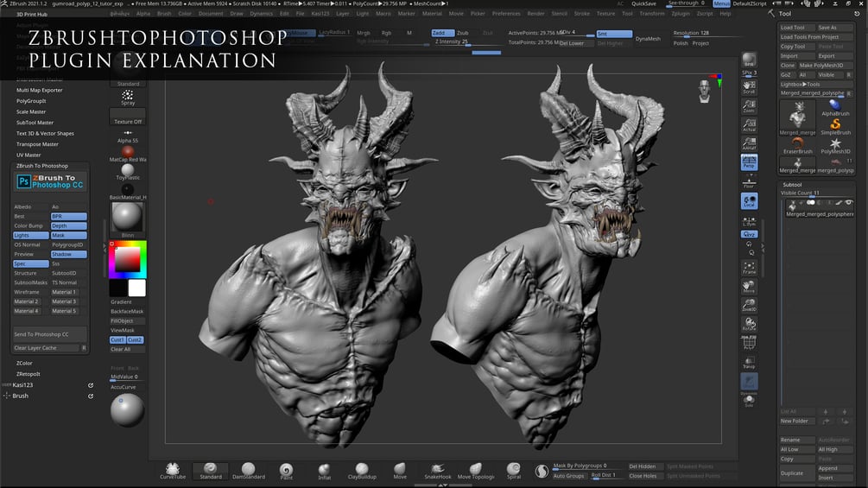Expand the ZColor section
This screenshot has width=868, height=488.
pos(24,364)
